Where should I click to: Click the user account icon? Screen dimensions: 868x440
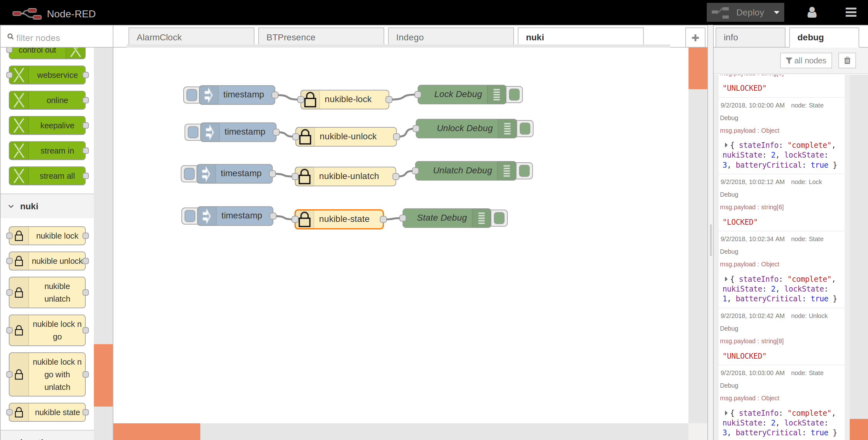tap(812, 13)
